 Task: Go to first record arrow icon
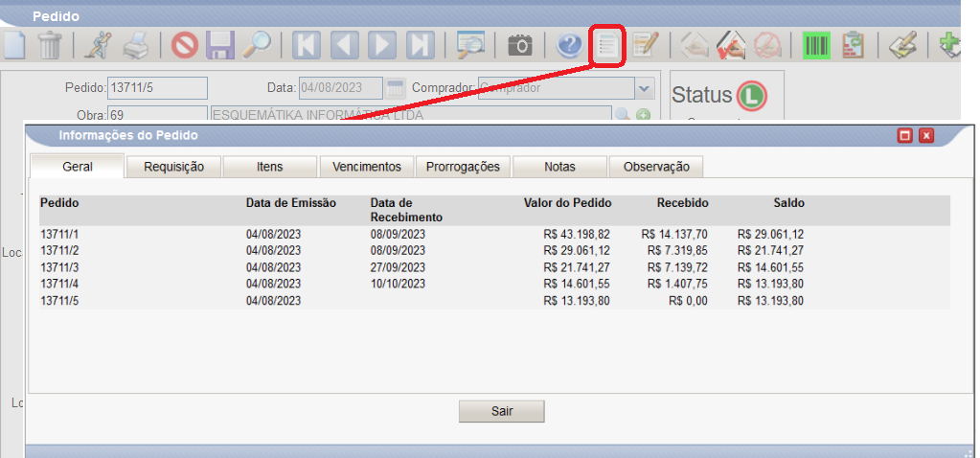click(307, 46)
